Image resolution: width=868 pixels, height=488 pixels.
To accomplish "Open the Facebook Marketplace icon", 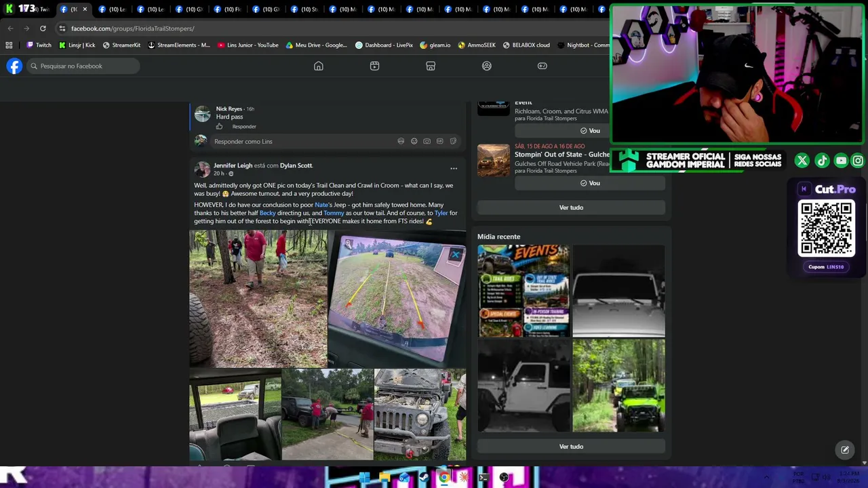I will [431, 66].
